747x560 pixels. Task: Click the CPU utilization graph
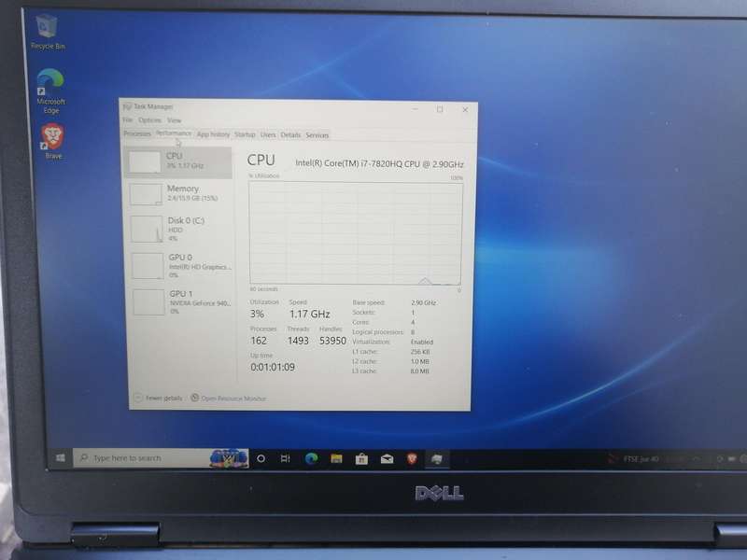356,233
